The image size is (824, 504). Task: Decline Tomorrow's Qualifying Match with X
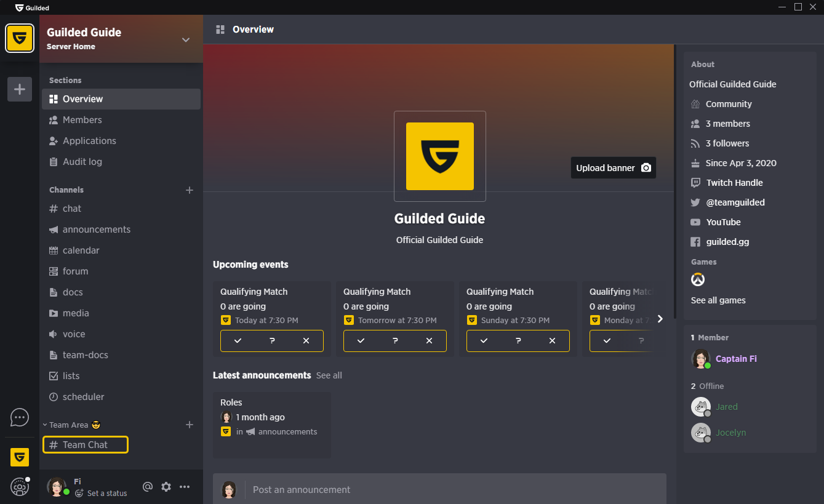[429, 341]
